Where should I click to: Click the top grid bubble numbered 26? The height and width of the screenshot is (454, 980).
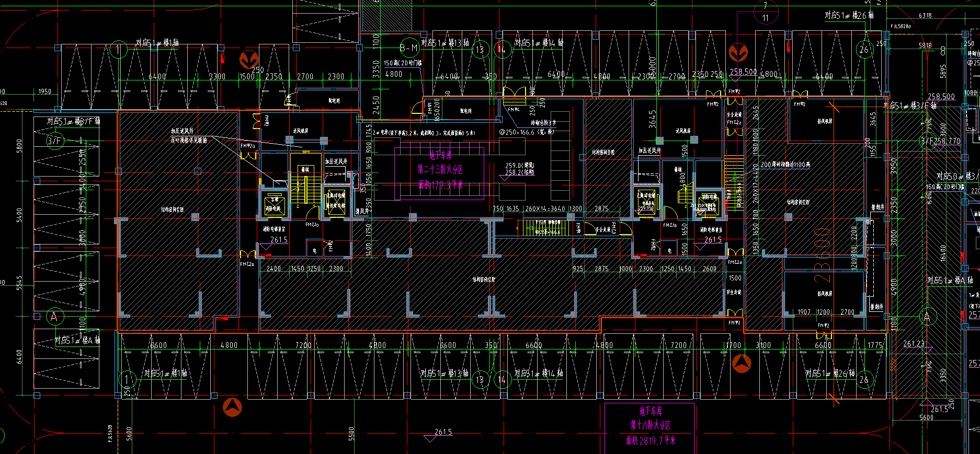pos(864,50)
